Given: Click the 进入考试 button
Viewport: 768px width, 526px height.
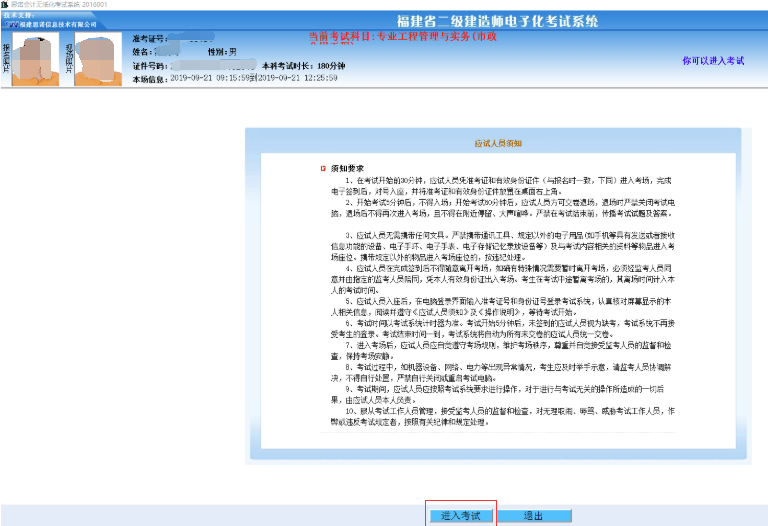Looking at the screenshot, I should (x=461, y=516).
